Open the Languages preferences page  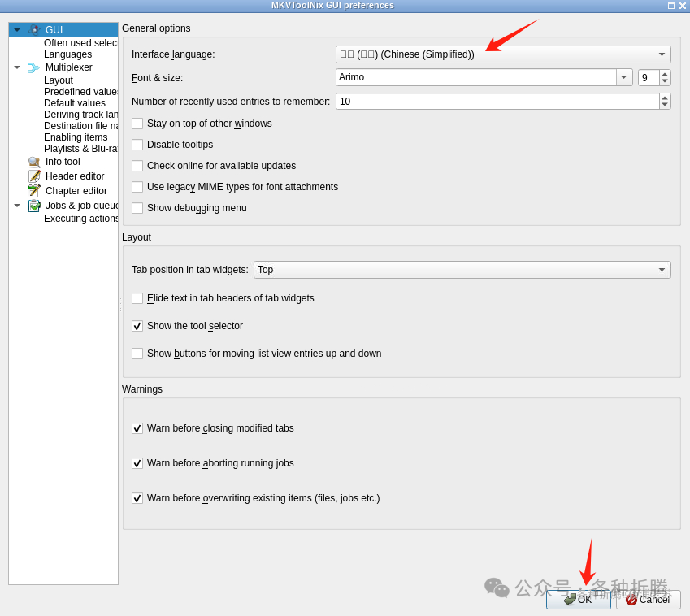(67, 54)
